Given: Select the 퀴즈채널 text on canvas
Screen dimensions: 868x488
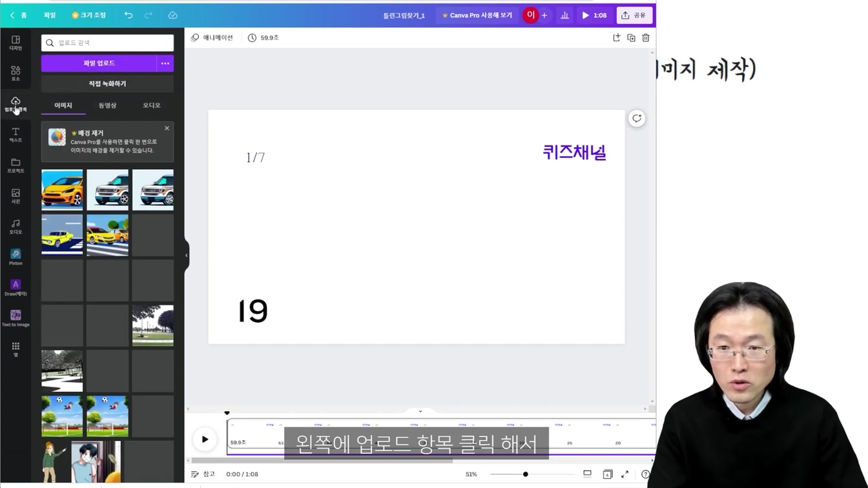Looking at the screenshot, I should (574, 152).
